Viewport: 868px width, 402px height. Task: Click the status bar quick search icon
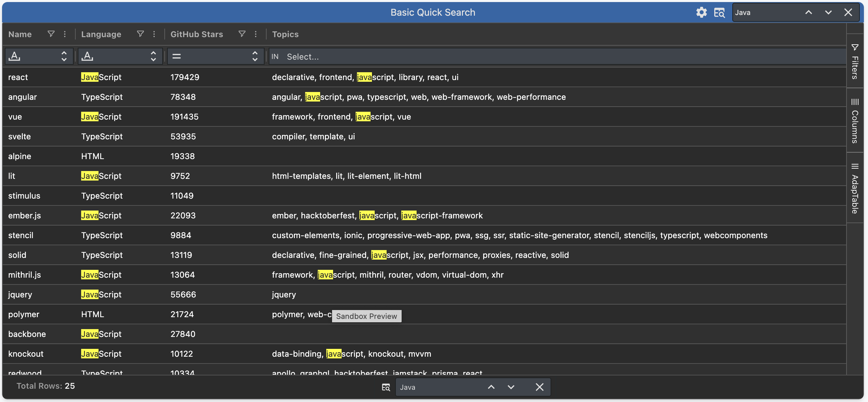[386, 387]
